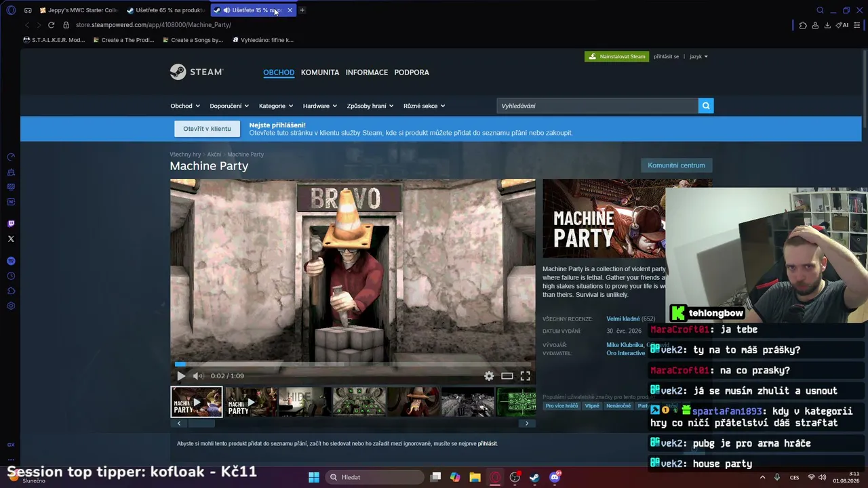
Task: Expand the Kategorie dropdown
Action: pyautogui.click(x=275, y=106)
